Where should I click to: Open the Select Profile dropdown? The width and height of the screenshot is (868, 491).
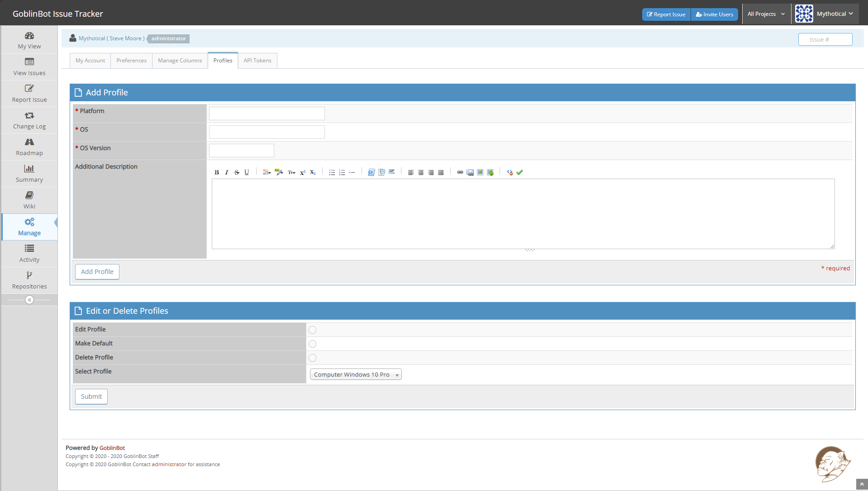(x=356, y=374)
